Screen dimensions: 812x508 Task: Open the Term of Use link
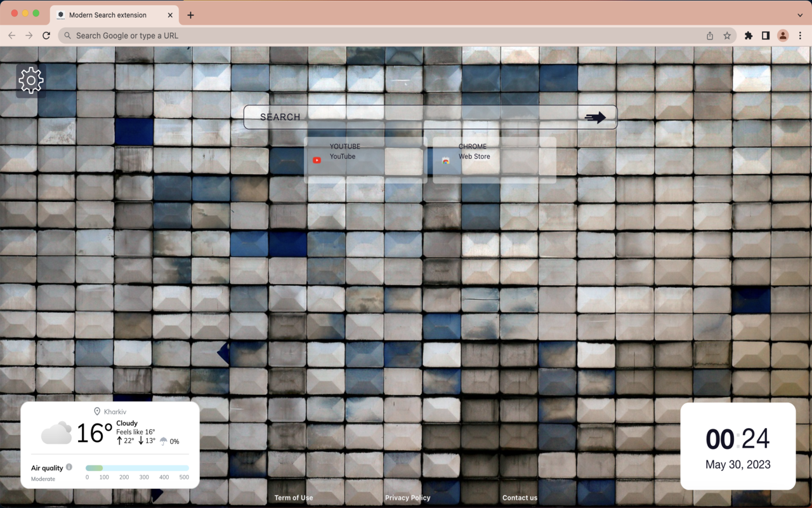[294, 498]
